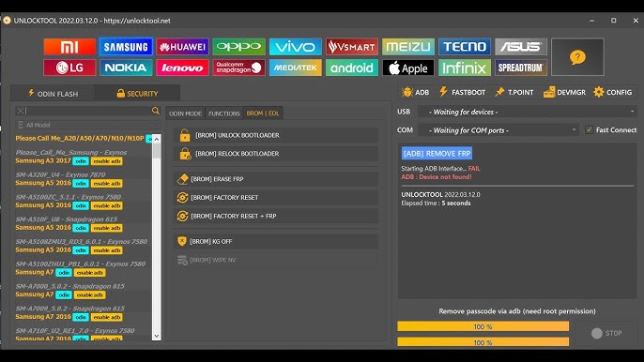The width and height of the screenshot is (644, 362).
Task: Select the Vivo brand logo
Action: click(295, 47)
